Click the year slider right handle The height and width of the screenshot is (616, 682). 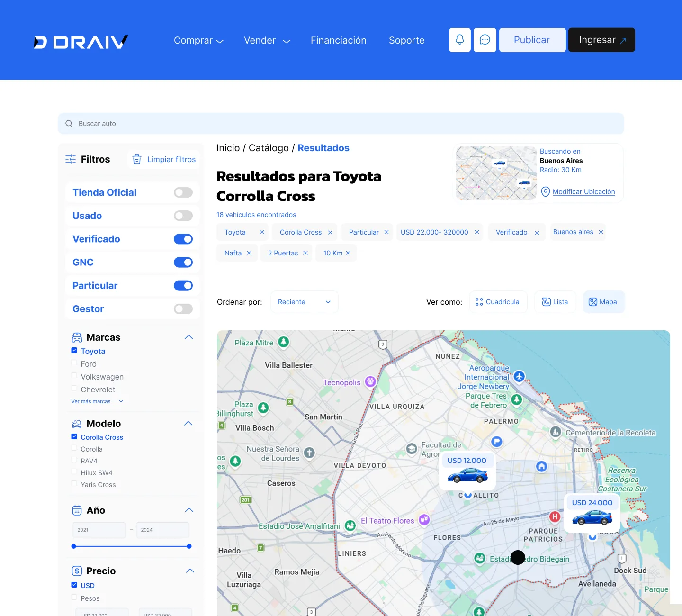[x=189, y=546]
